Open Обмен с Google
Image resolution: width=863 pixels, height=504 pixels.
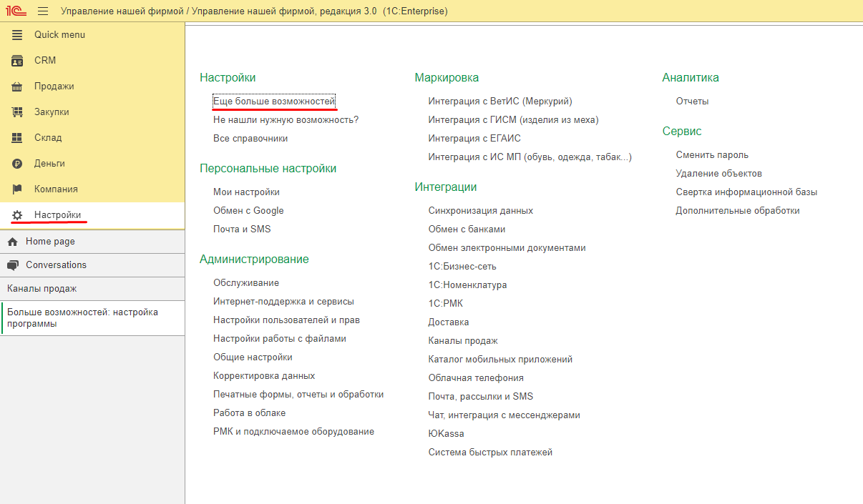(248, 211)
